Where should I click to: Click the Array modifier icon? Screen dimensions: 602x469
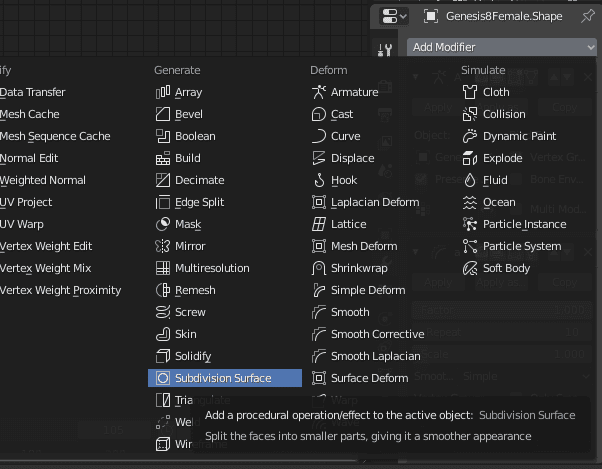[x=163, y=92]
